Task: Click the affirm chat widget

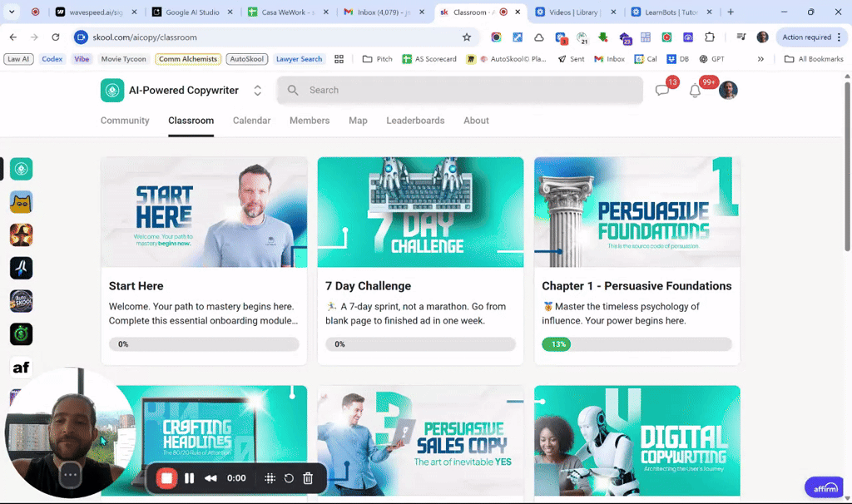Action: click(825, 487)
